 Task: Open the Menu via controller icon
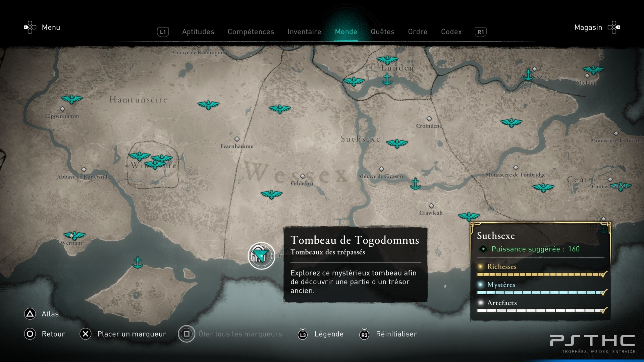pos(30,27)
